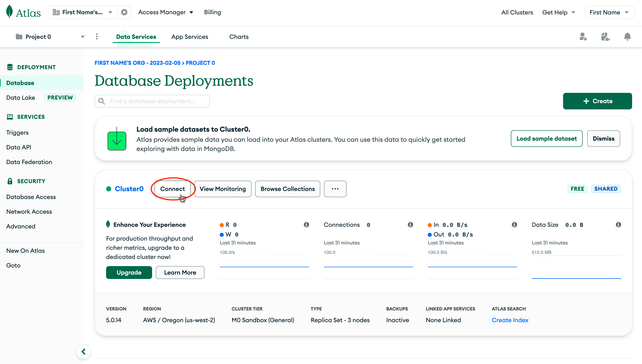Click the Create Index link
This screenshot has width=642, height=364.
pyautogui.click(x=510, y=320)
